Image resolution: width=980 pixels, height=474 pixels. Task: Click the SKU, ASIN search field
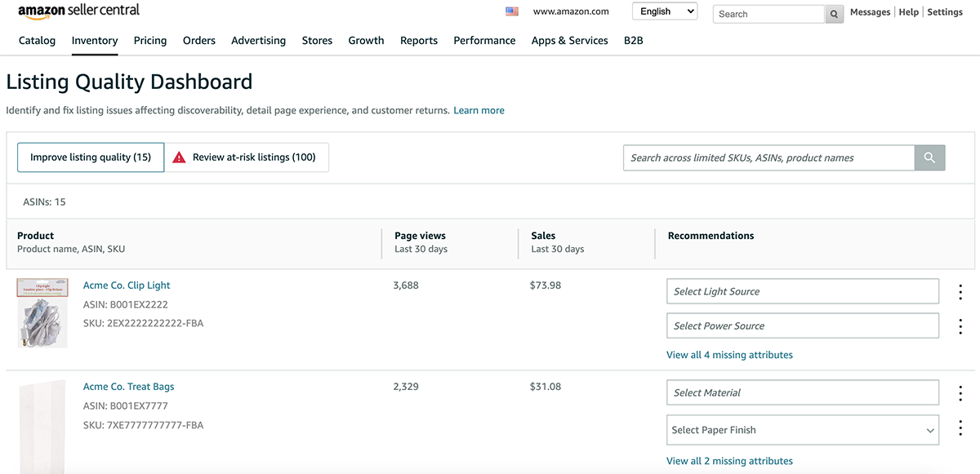[768, 158]
